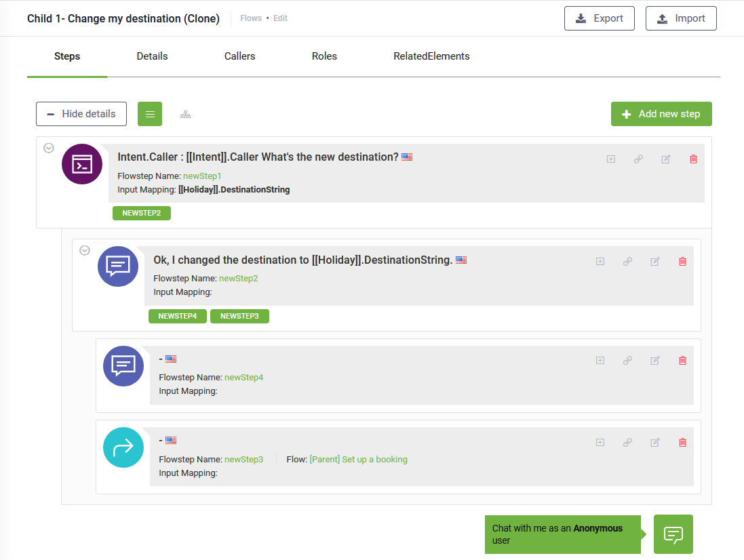Open the Callers tab

(x=239, y=56)
